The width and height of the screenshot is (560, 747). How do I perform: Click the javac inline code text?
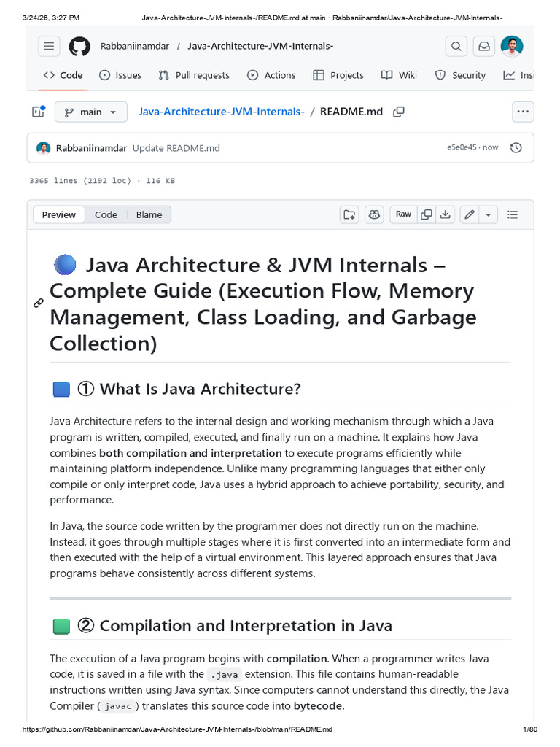tap(117, 706)
